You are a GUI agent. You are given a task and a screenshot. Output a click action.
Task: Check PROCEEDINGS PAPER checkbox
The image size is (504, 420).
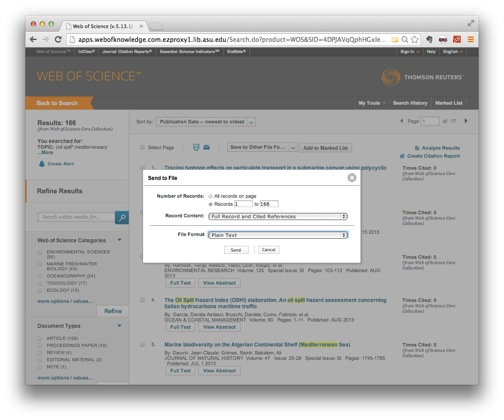40,346
